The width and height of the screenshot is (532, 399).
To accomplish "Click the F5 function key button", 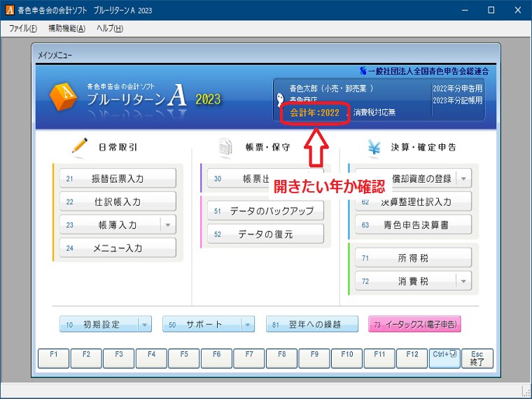I will 184,358.
